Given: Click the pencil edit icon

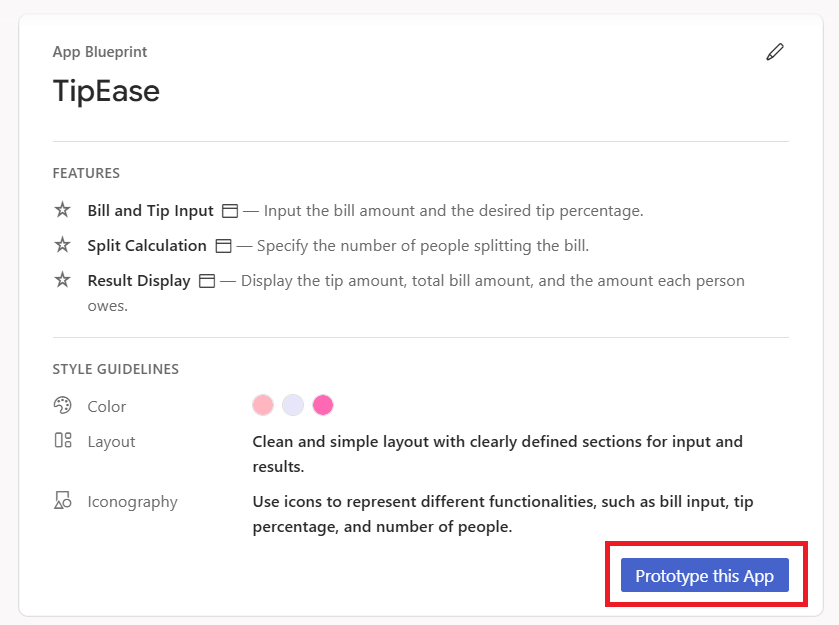Looking at the screenshot, I should (775, 52).
